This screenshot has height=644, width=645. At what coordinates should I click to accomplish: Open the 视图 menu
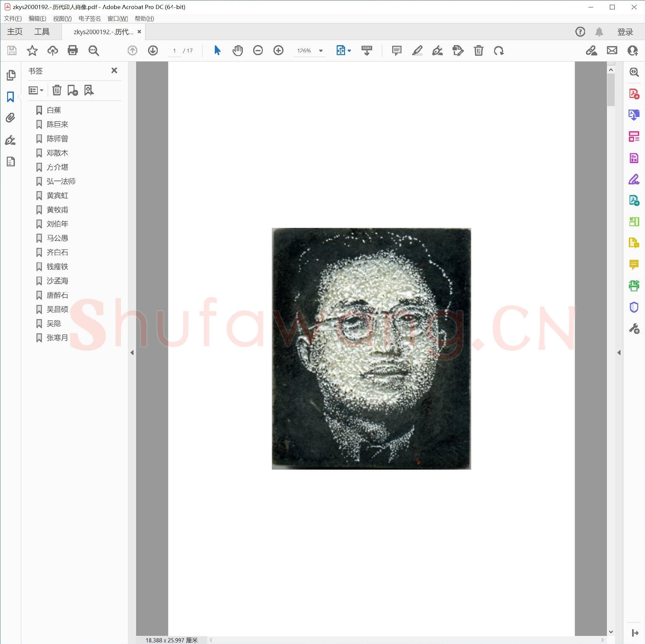click(62, 18)
